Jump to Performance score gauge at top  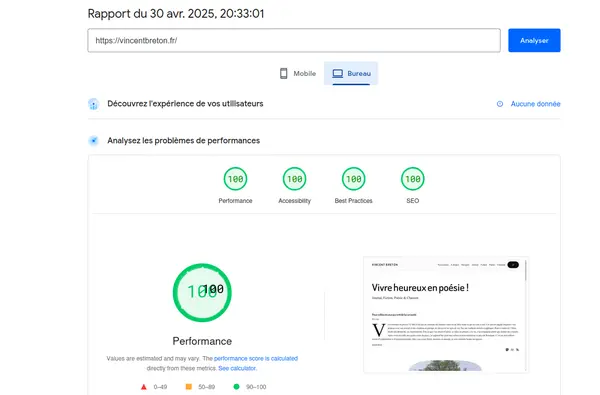pos(235,179)
